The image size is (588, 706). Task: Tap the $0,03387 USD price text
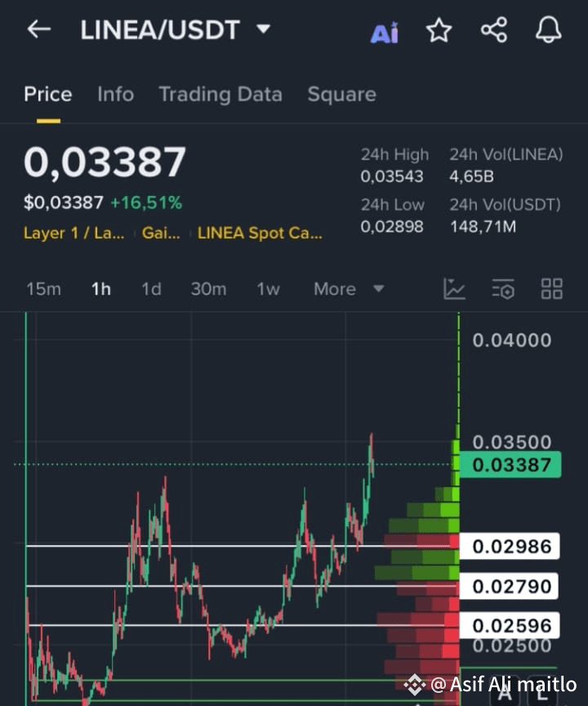pyautogui.click(x=64, y=203)
